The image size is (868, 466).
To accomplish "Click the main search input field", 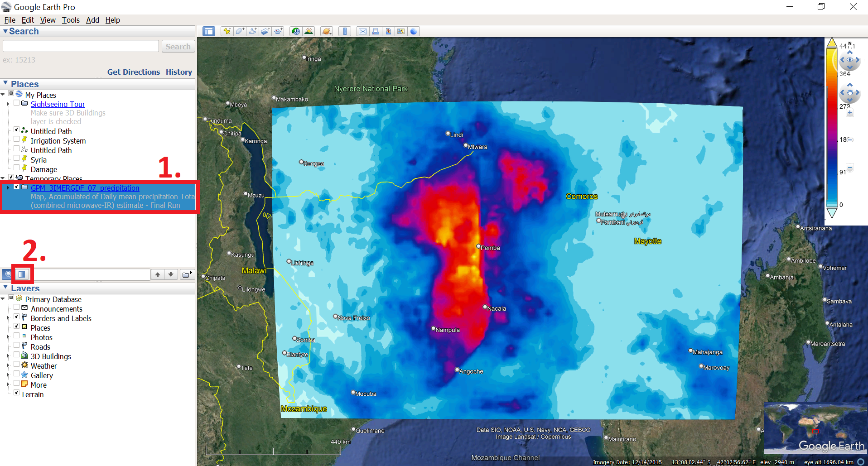I will [x=81, y=46].
